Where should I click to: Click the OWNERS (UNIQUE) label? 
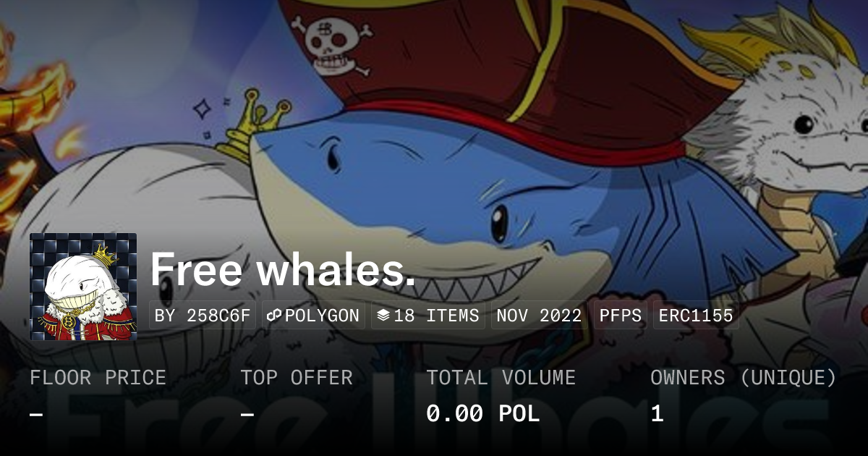tap(744, 378)
